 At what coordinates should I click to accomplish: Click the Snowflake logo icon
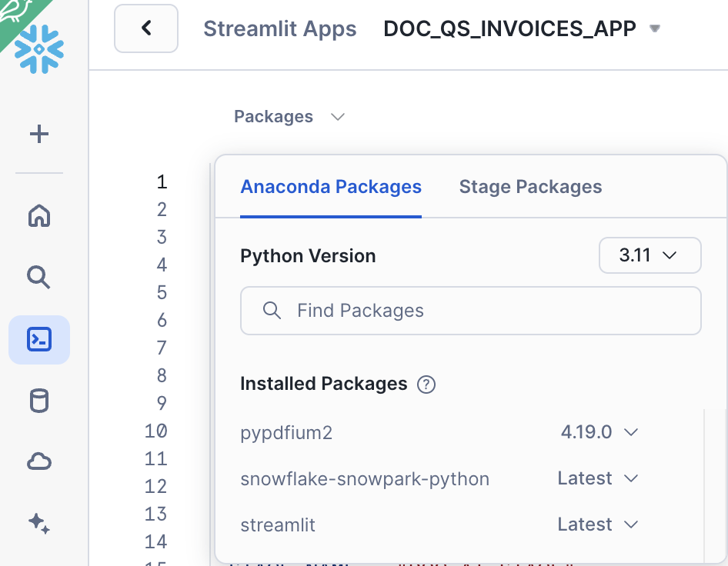pyautogui.click(x=39, y=48)
